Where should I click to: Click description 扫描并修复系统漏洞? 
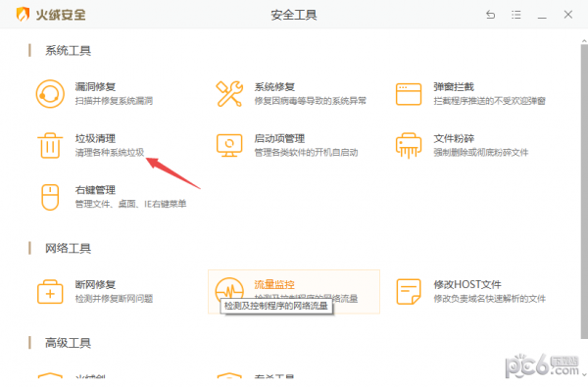pos(114,101)
